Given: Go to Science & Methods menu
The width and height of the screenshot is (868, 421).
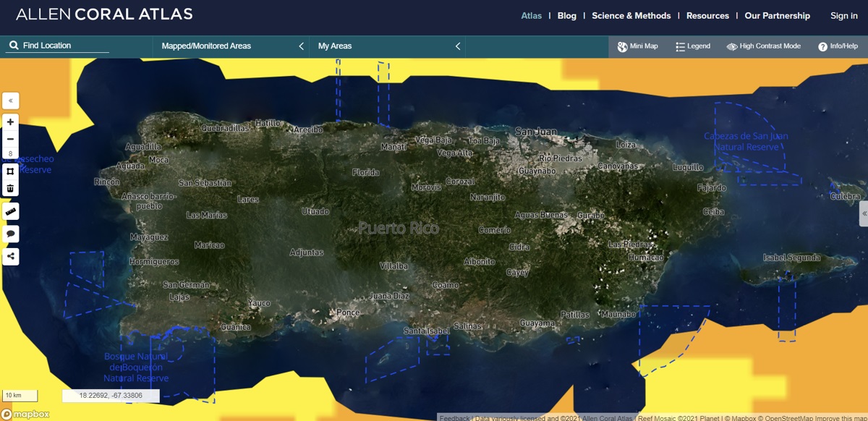Looking at the screenshot, I should coord(631,16).
